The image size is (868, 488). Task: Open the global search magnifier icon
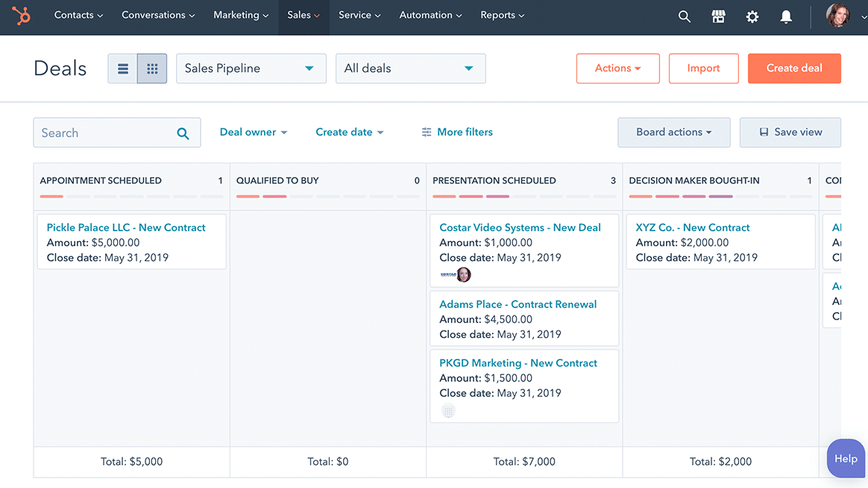[x=685, y=16]
